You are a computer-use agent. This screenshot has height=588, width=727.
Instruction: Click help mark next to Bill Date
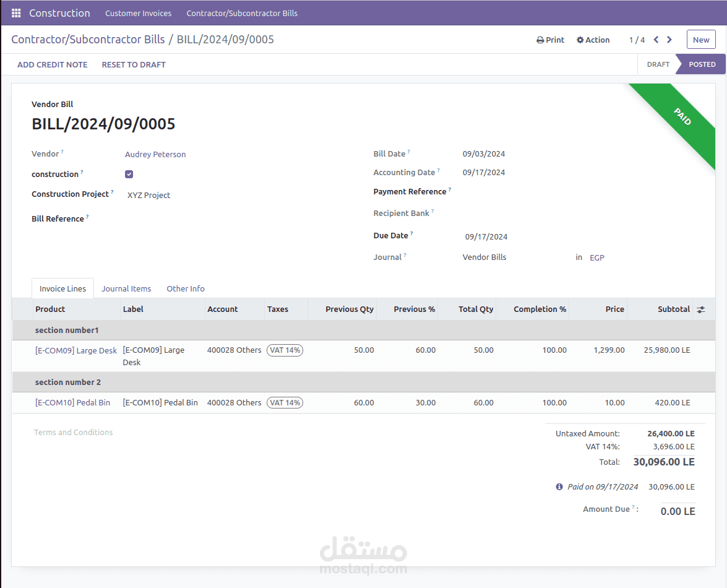[408, 151]
